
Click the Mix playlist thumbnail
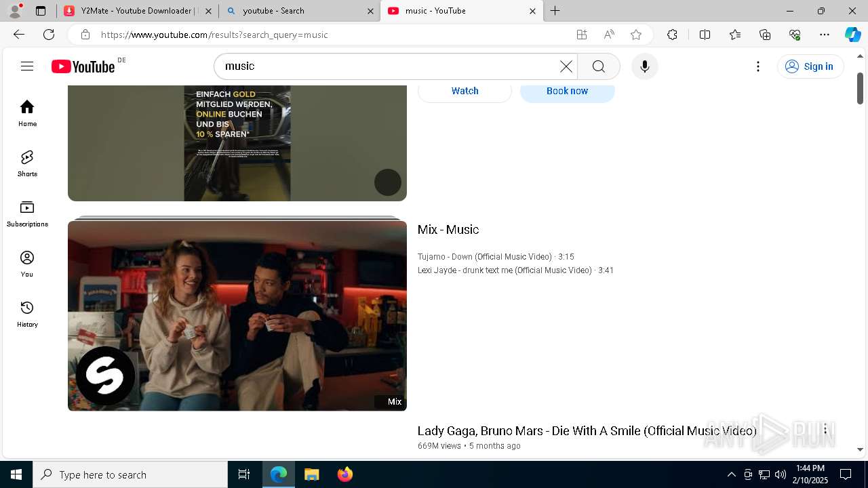pos(237,315)
